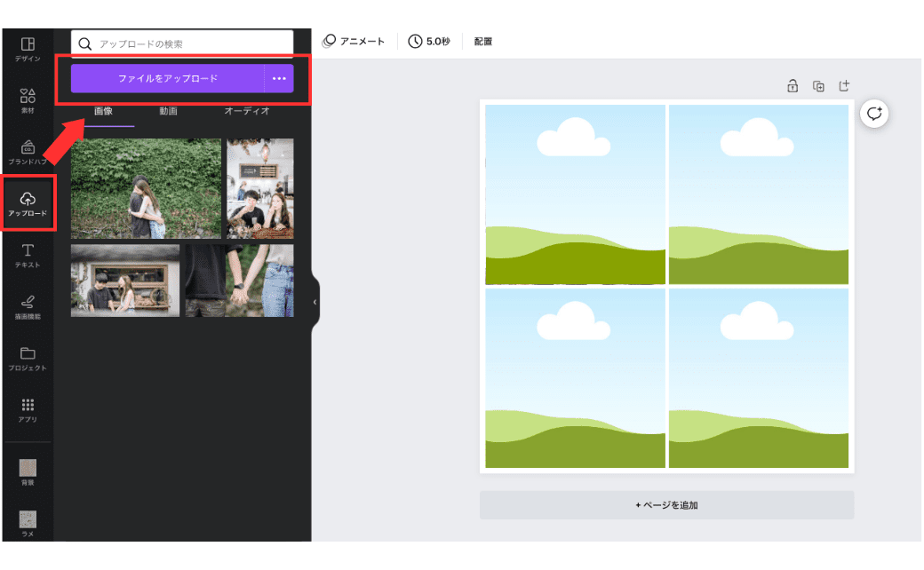The height and width of the screenshot is (570, 924).
Task: Open the 描画機能 drawing tool
Action: pyautogui.click(x=28, y=306)
